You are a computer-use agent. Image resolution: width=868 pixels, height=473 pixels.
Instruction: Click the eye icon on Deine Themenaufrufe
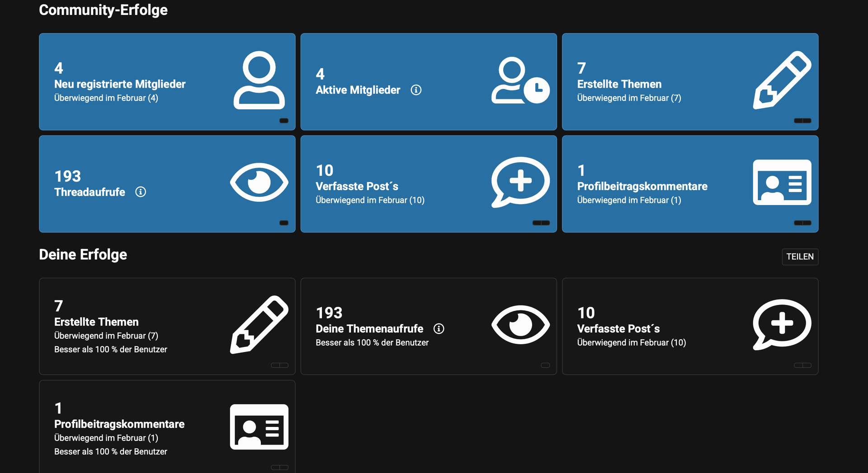[520, 325]
